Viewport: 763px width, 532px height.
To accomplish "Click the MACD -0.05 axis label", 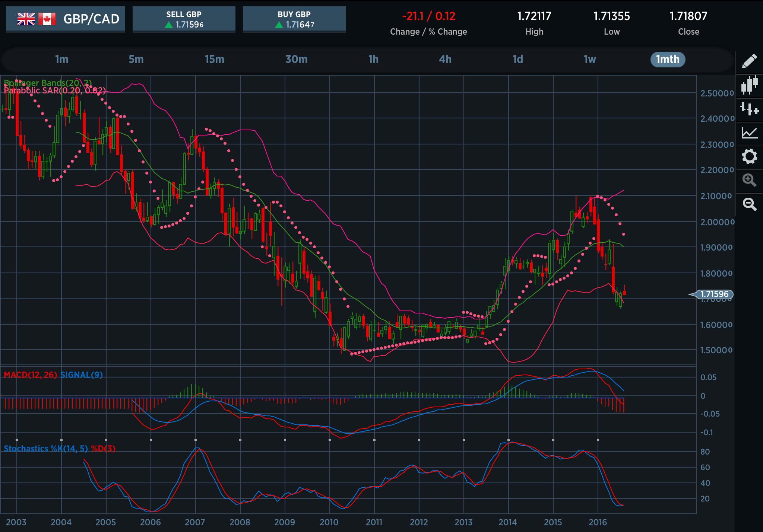I will [x=710, y=414].
